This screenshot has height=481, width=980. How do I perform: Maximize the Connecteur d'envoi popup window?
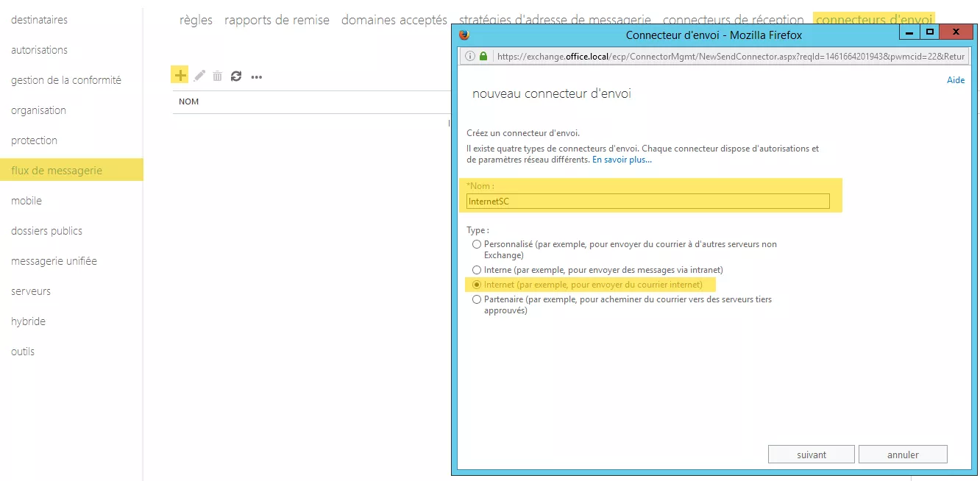point(930,32)
